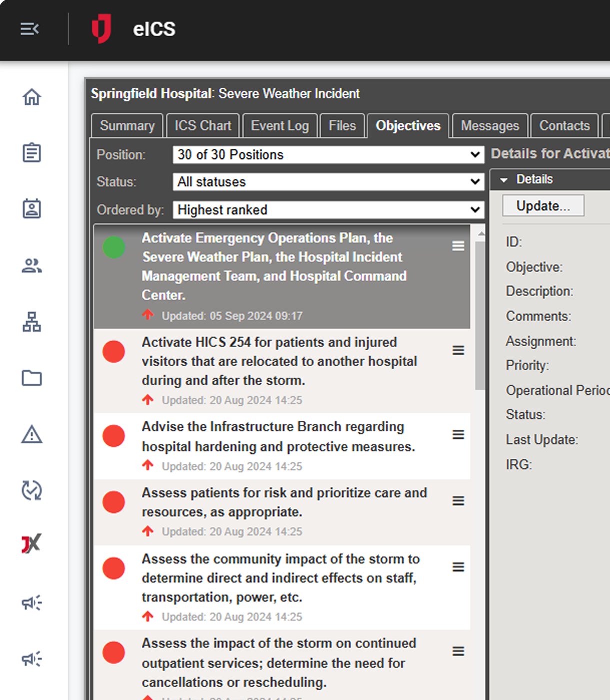Click the red JX sidebar icon
The height and width of the screenshot is (700, 610).
pos(32,544)
